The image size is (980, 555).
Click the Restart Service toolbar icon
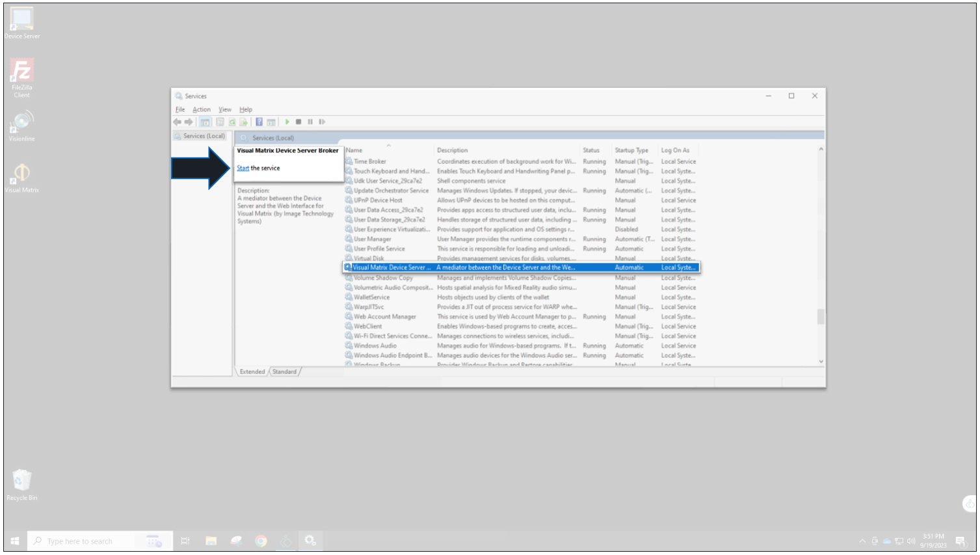(322, 122)
